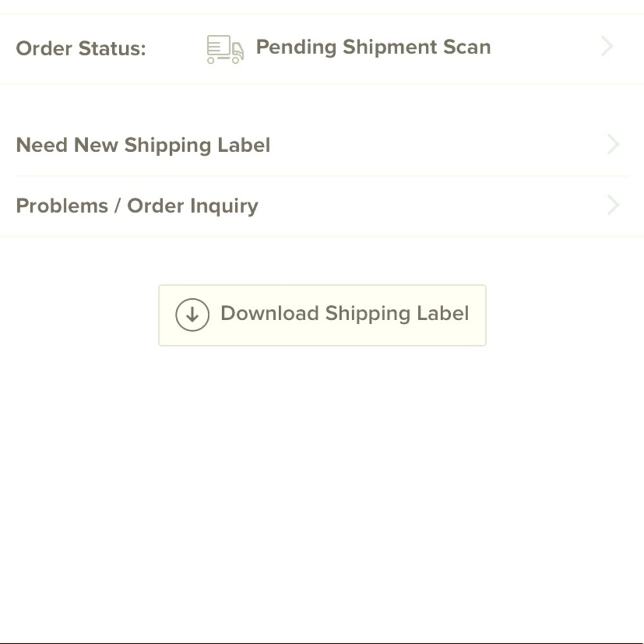Screen dimensions: 644x644
Task: Select the Pending Shipment Scan status text
Action: tap(373, 47)
